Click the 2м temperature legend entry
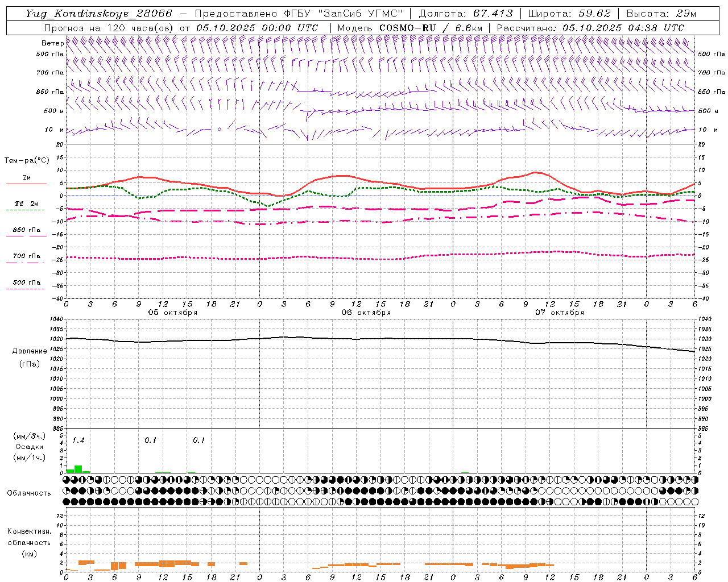 (27, 178)
